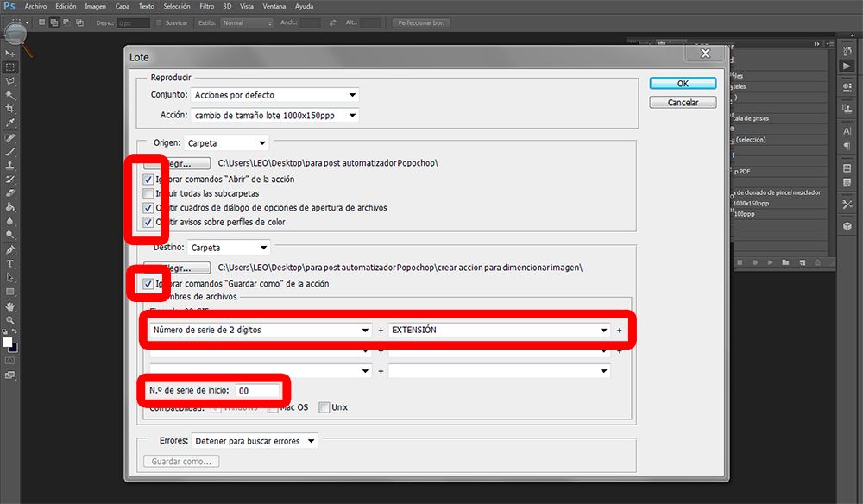The width and height of the screenshot is (863, 504).
Task: Select the Move tool
Action: tap(10, 54)
